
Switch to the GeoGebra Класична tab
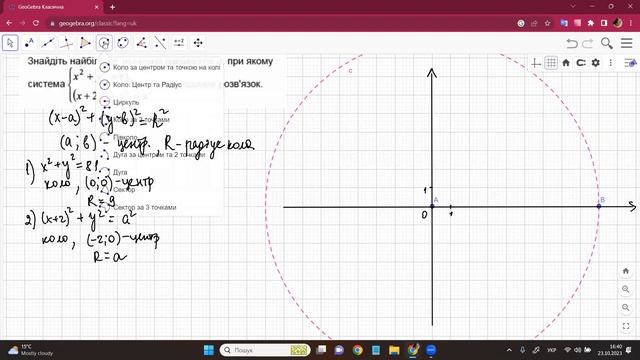coord(52,7)
